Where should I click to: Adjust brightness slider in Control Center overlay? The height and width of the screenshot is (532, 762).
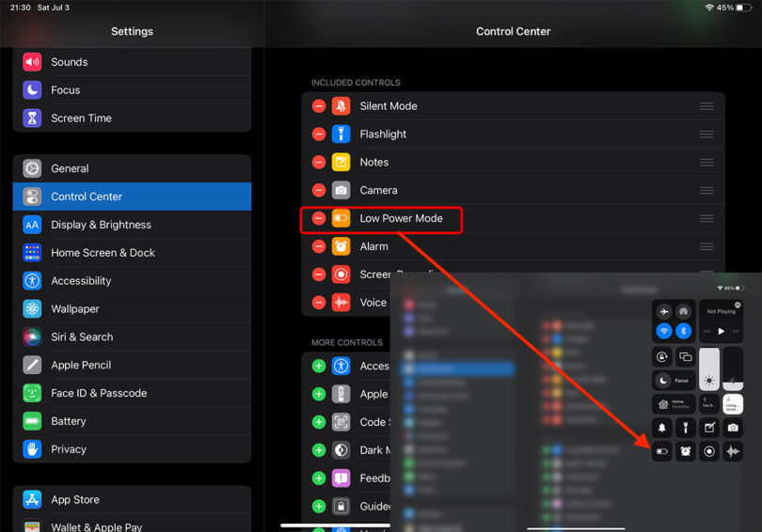coord(709,368)
